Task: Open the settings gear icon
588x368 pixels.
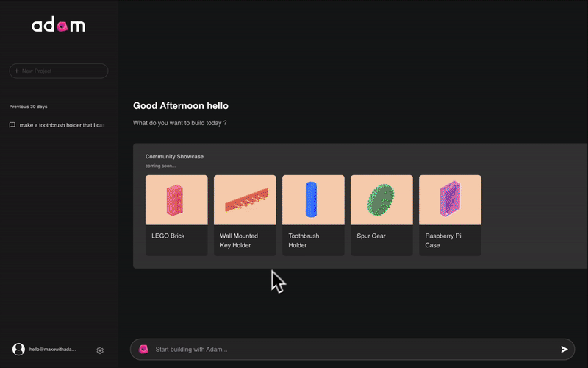Action: point(100,350)
